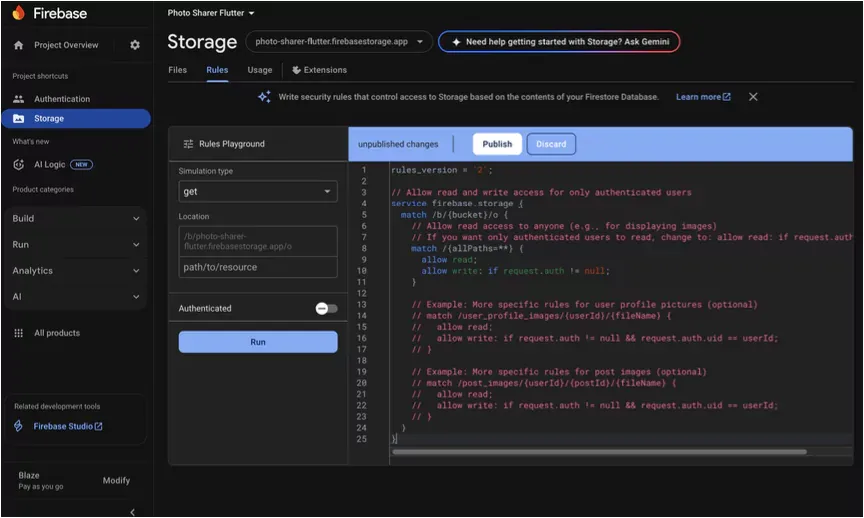This screenshot has height=518, width=864.
Task: Click the Run simulation button
Action: (x=258, y=342)
